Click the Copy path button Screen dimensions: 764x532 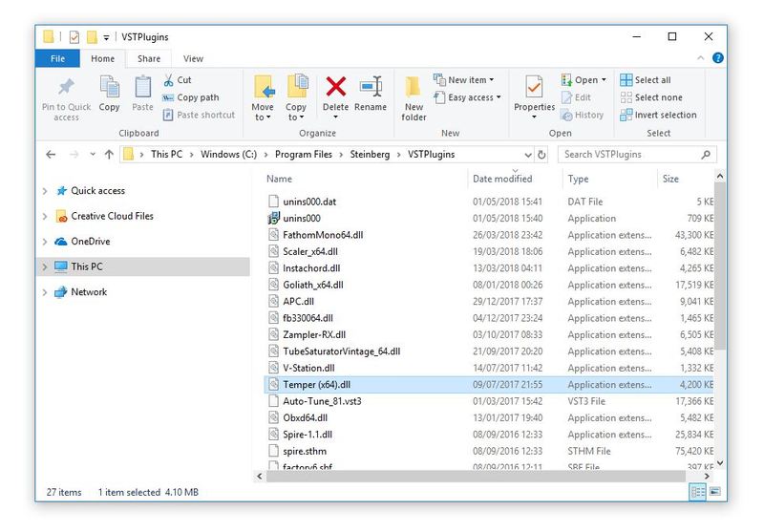tap(191, 97)
